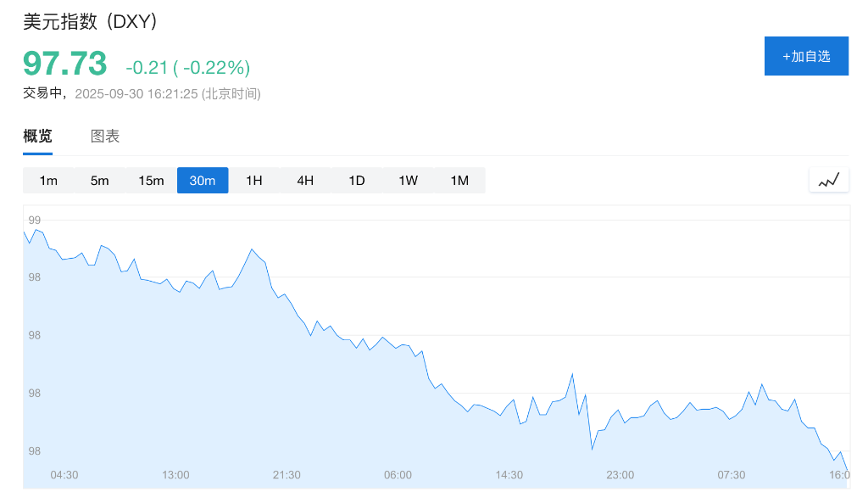
Task: Select the 1D daily timeframe
Action: click(356, 180)
